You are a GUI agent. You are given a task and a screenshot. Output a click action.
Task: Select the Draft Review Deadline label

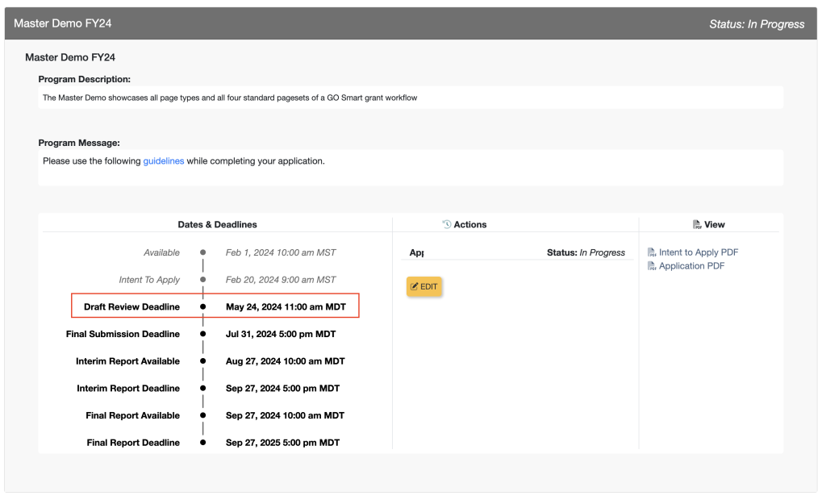(131, 307)
